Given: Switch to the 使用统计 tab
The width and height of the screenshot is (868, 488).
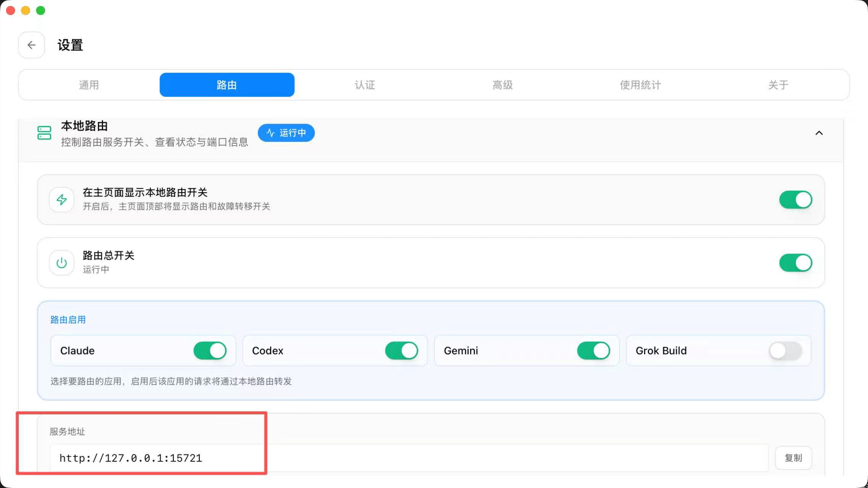Looking at the screenshot, I should (x=640, y=85).
